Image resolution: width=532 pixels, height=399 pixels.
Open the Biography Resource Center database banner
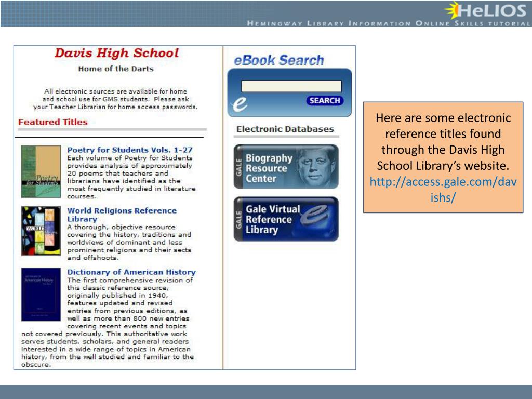click(x=286, y=166)
